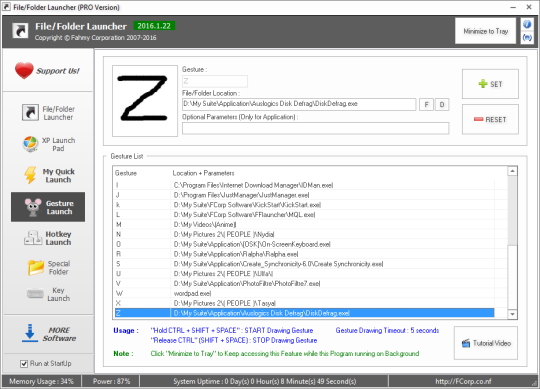Image resolution: width=540 pixels, height=389 pixels.
Task: Click the green 2016.1.22 version badge
Action: [154, 26]
